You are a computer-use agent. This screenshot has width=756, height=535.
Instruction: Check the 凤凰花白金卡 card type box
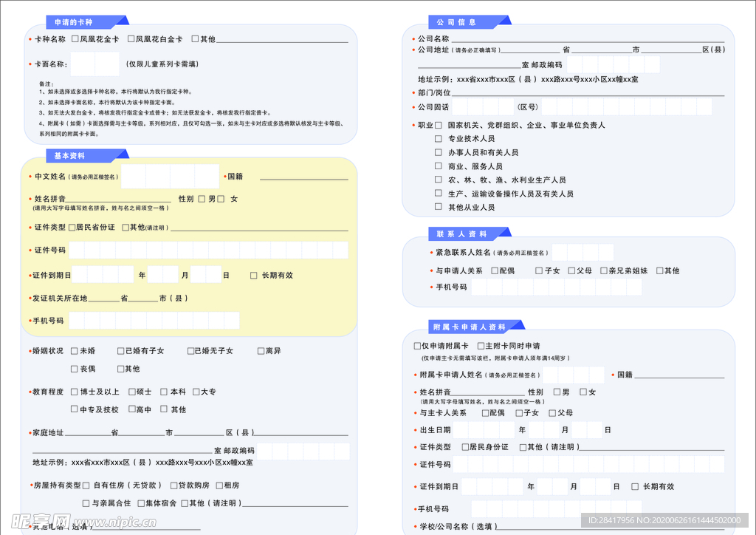[131, 39]
